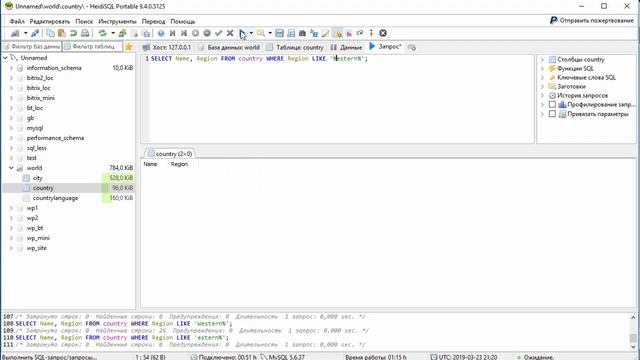This screenshot has width=640, height=360.
Task: Click the black circled X stop icon
Action: coord(383,33)
